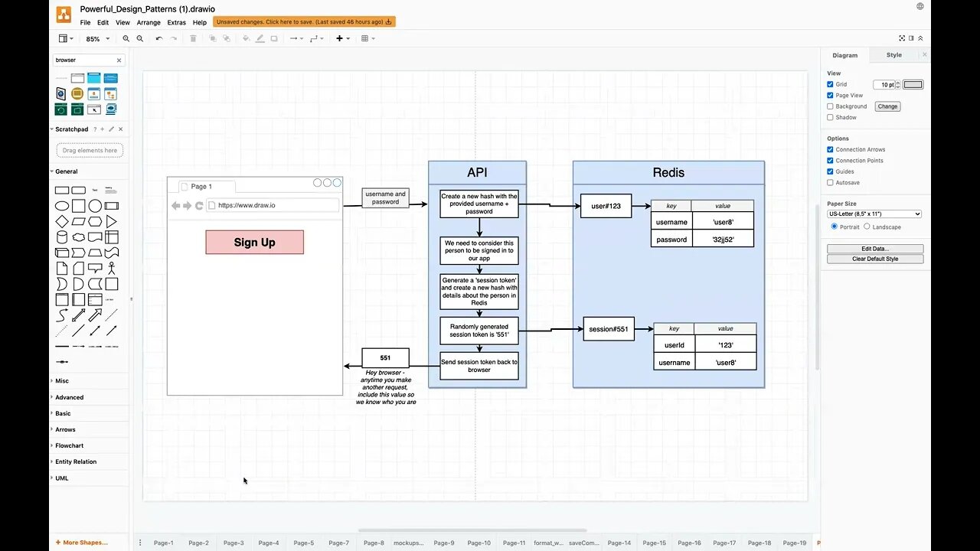Enable the Background checkbox
Image resolution: width=980 pixels, height=551 pixels.
coord(830,106)
